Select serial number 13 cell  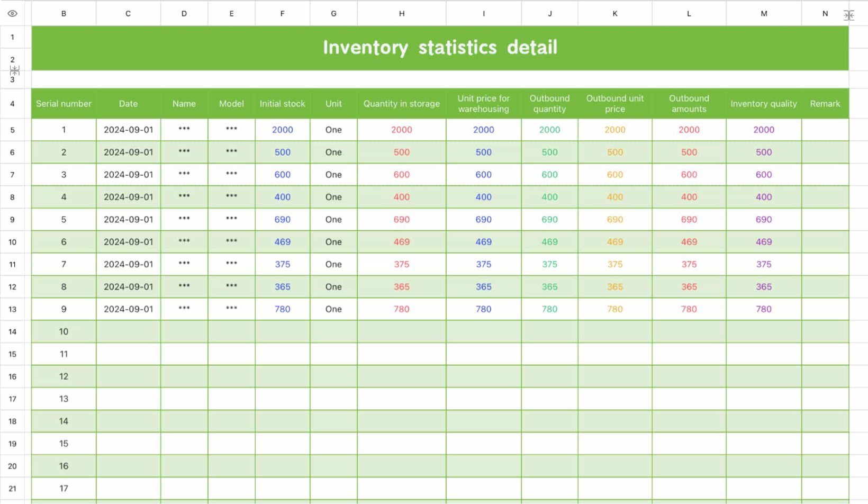(64, 399)
